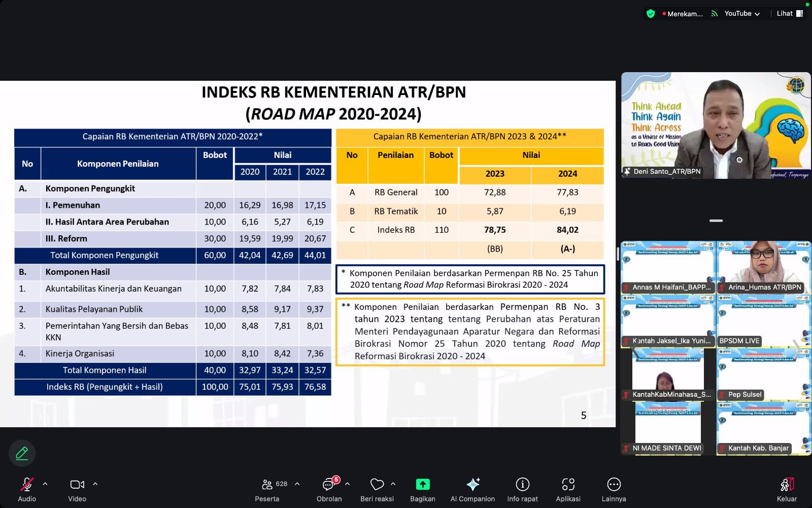The width and height of the screenshot is (812, 508).
Task: Open the annotation pencil tool
Action: click(x=21, y=453)
